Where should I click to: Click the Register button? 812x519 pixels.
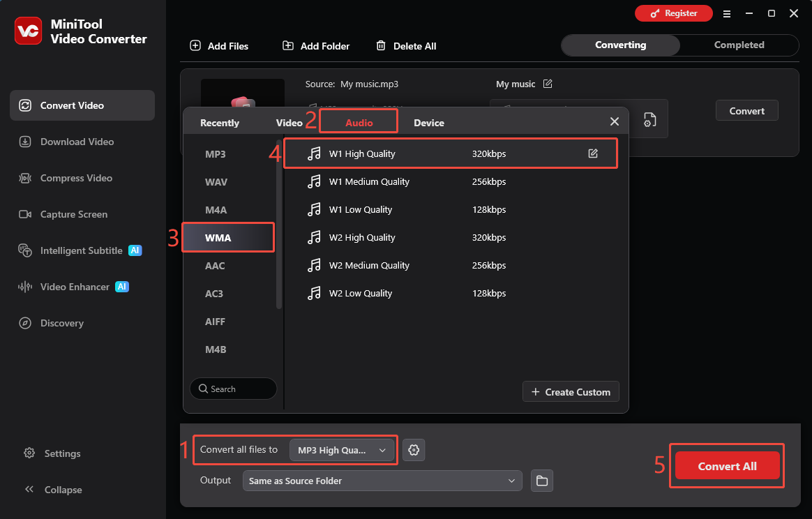(x=674, y=13)
